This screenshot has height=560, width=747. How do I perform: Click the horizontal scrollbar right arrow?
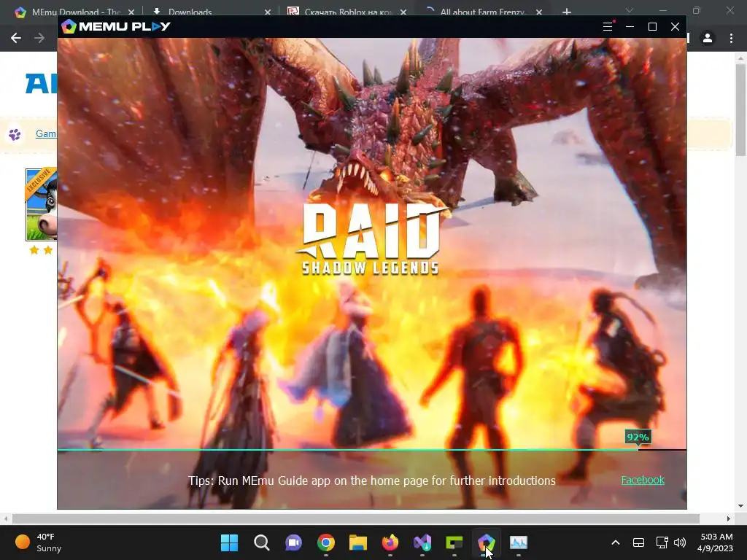(729, 518)
